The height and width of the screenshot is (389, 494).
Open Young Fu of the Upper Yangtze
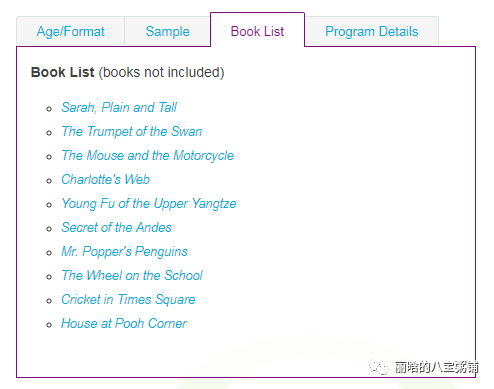(x=149, y=204)
